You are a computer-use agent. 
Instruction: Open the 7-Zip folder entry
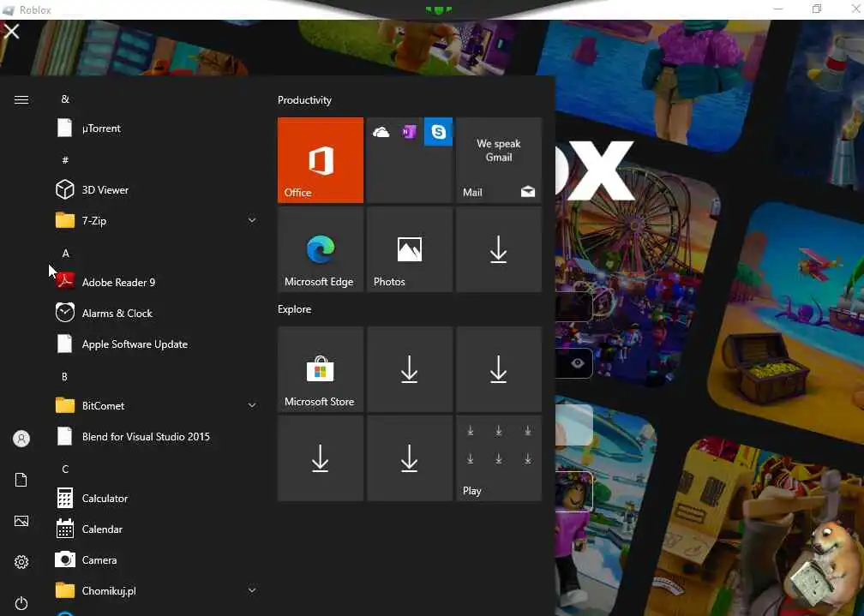[157, 220]
